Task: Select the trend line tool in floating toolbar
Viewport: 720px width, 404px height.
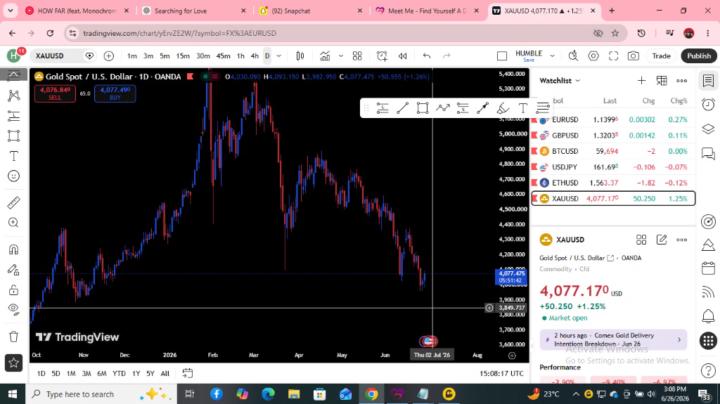Action: click(402, 108)
